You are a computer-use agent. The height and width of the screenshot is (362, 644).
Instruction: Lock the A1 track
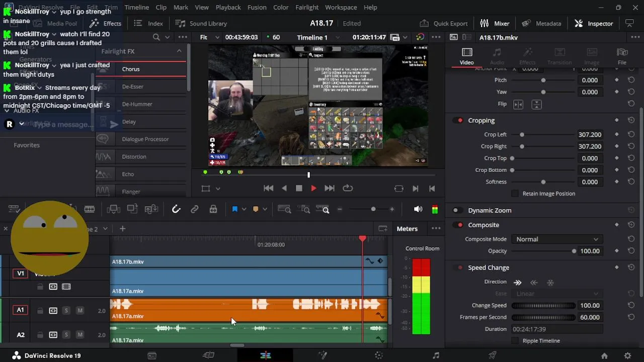click(40, 311)
